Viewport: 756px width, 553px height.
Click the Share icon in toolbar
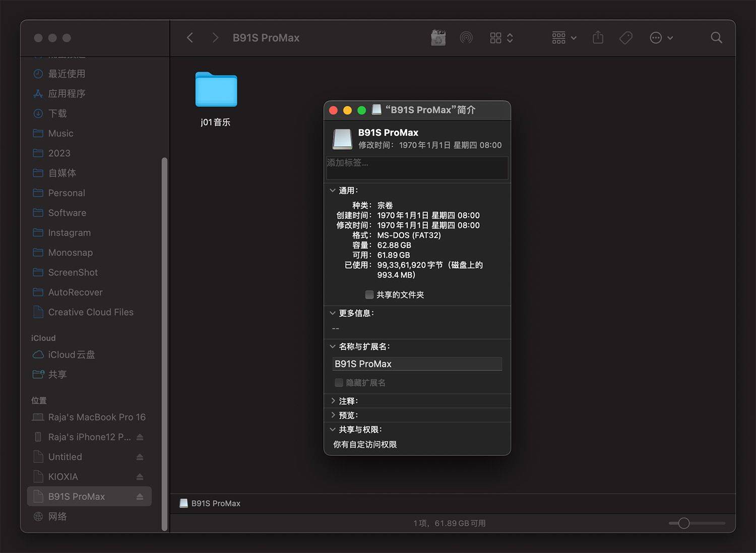click(598, 37)
